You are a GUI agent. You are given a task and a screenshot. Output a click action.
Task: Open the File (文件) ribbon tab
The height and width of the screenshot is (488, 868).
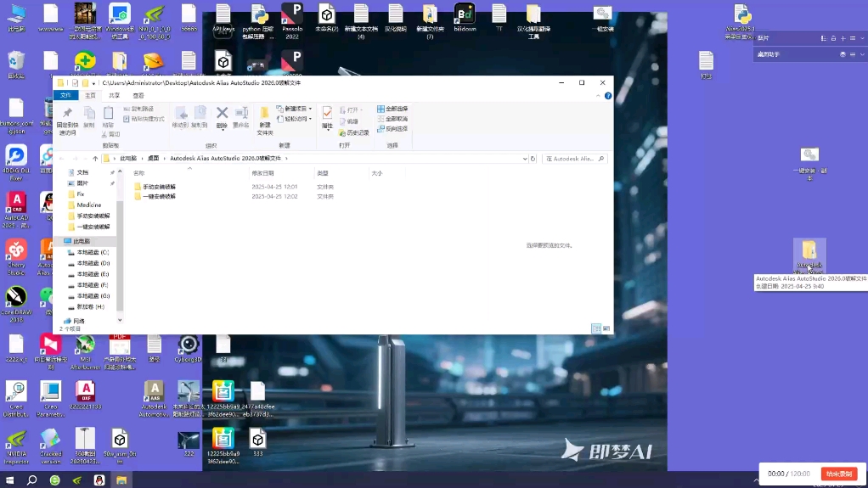click(66, 95)
